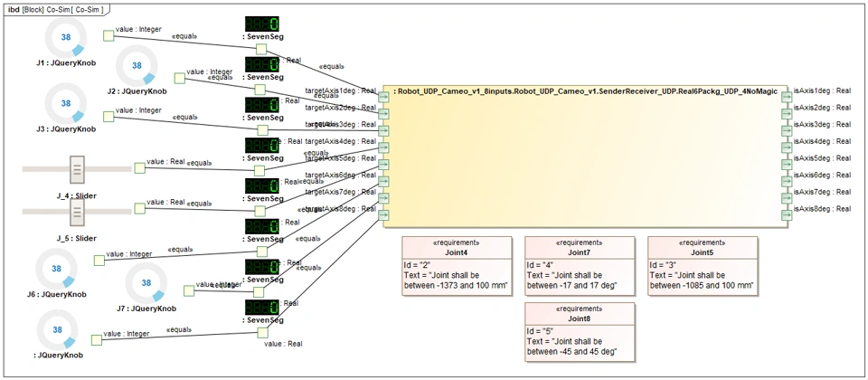Select the isAxis5deg output port
The width and height of the screenshot is (868, 380).
(x=787, y=165)
